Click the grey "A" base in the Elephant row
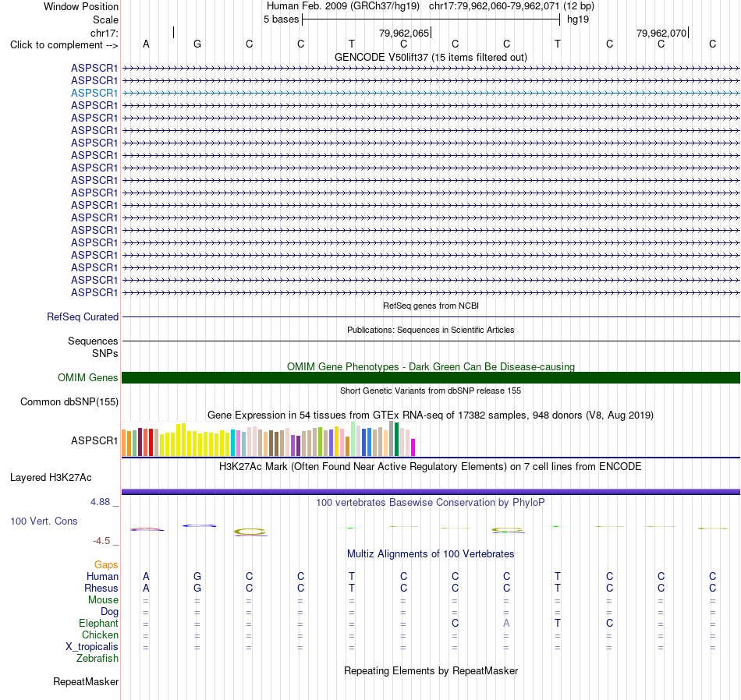Image resolution: width=741 pixels, height=700 pixels. pos(506,623)
